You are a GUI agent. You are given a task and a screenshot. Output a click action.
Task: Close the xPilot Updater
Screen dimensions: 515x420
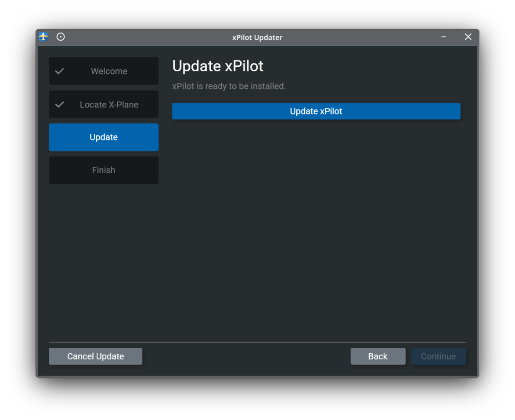point(468,37)
